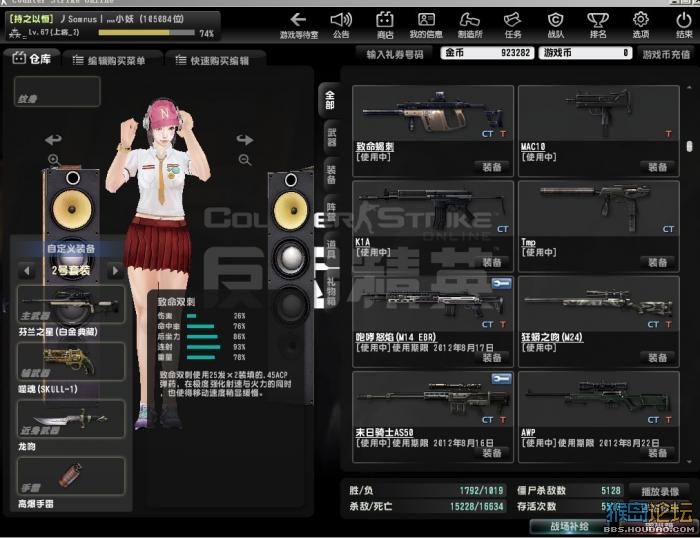Screen dimensions: 700x538
Task: Equip the K1A weapon
Action: point(492,263)
